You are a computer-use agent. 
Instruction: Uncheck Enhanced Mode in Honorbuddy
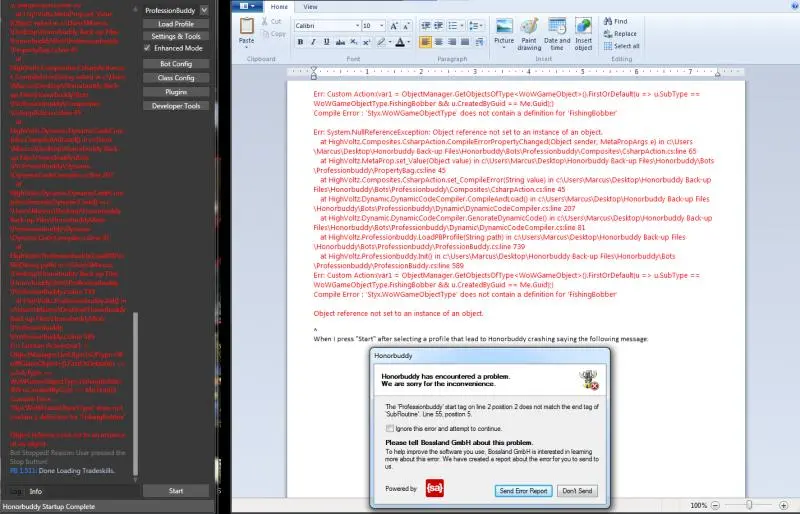pos(147,48)
